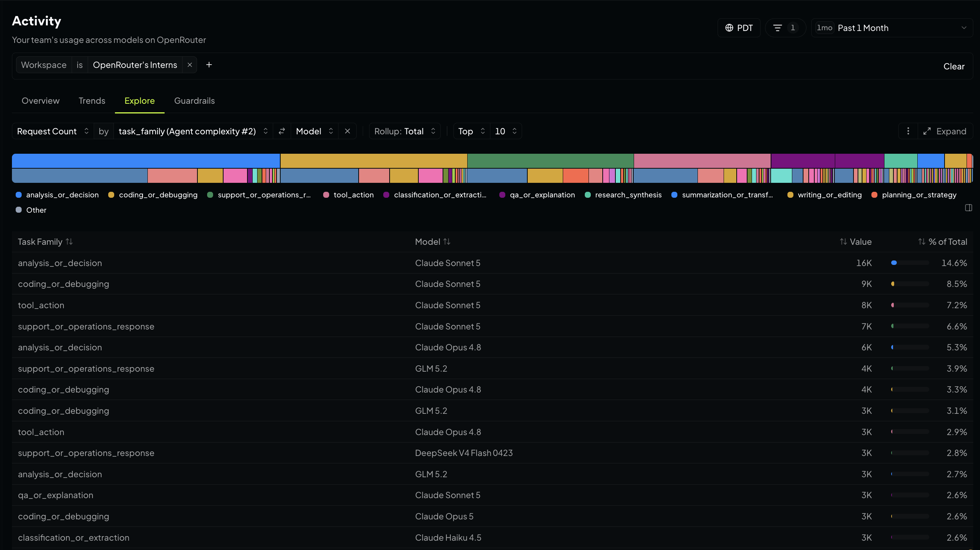Sort by Model column

(x=433, y=242)
